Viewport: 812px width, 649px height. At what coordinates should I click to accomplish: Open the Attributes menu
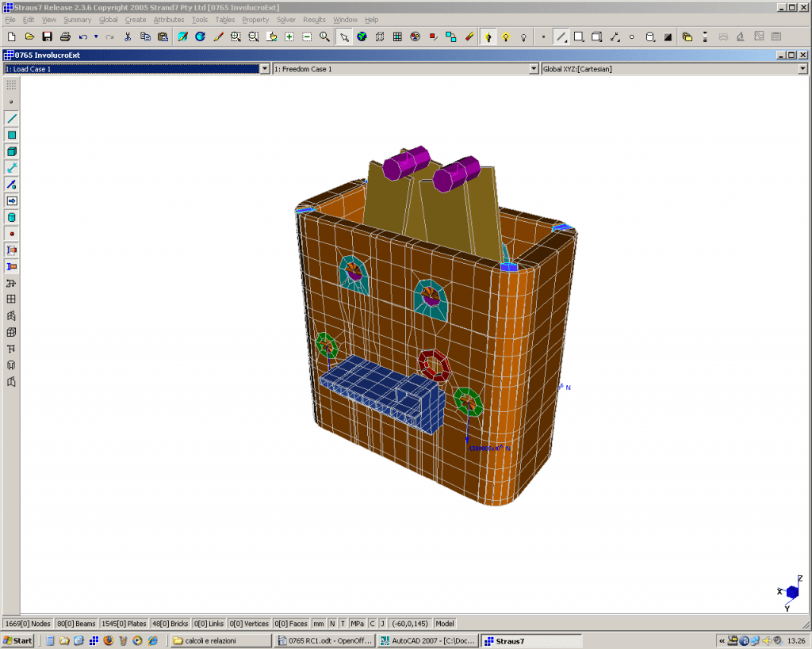coord(168,20)
